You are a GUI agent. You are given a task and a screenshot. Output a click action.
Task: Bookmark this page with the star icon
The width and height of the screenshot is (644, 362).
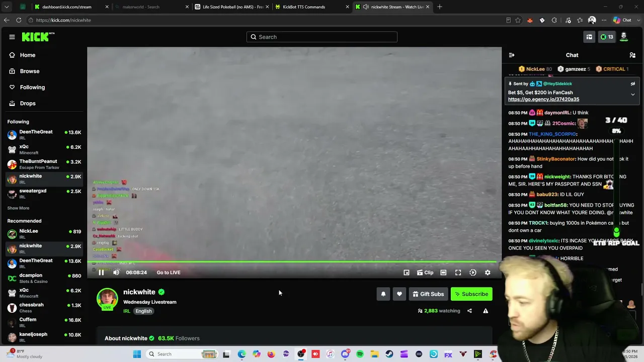(x=518, y=20)
